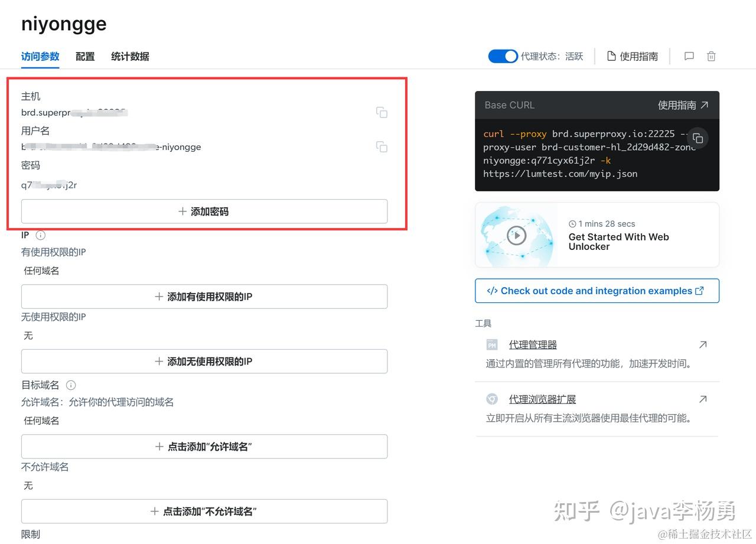
Task: Click the niyongge zone title
Action: point(64,24)
